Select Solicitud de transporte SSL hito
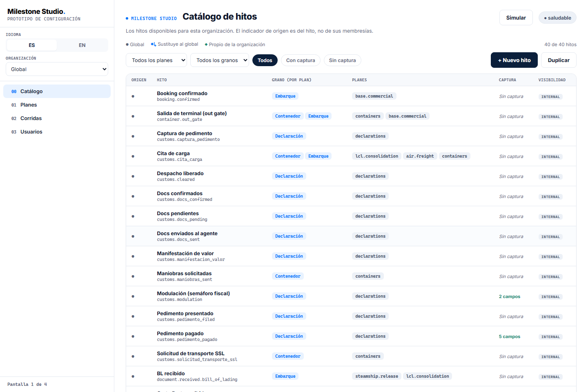The width and height of the screenshot is (588, 392). [191, 354]
